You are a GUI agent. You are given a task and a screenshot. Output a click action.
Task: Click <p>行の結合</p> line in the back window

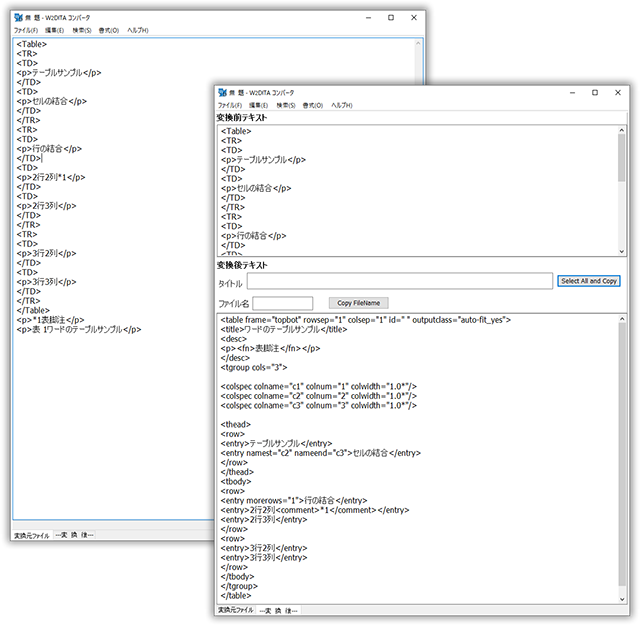[x=49, y=149]
